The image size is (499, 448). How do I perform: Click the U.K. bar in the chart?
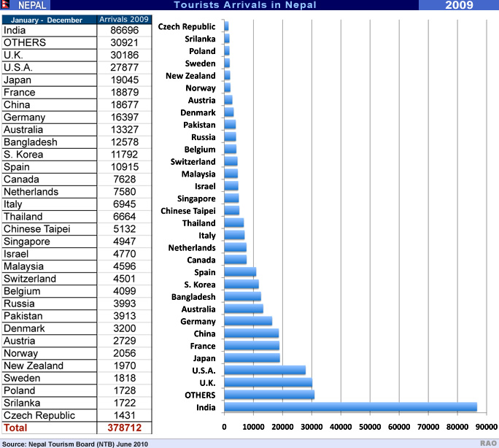(x=268, y=382)
